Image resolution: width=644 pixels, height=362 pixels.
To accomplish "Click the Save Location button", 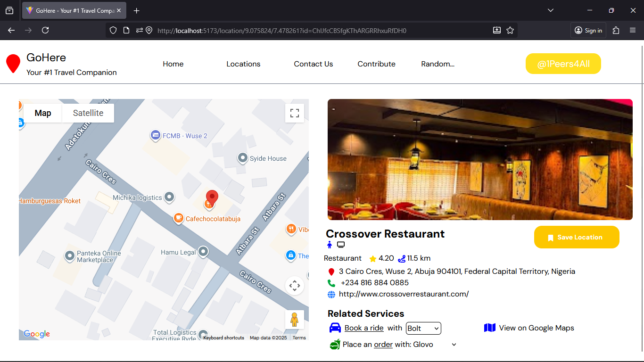I will [x=577, y=237].
